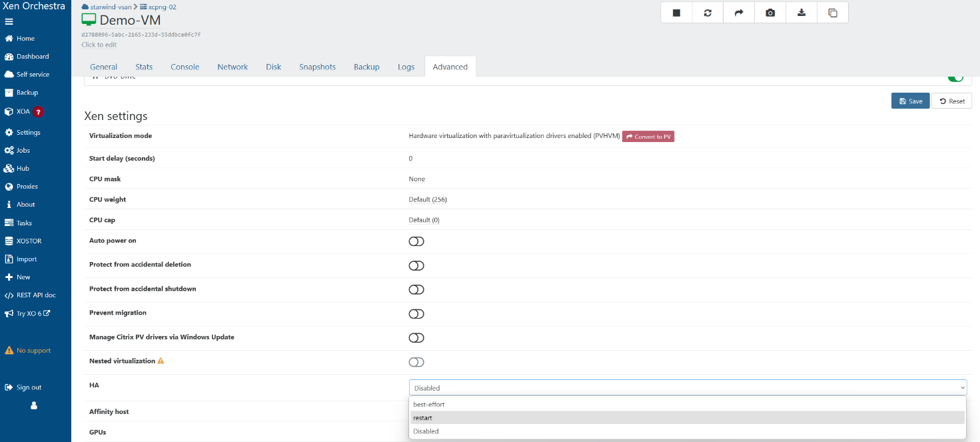Export the VM with download icon
Screen dimensions: 980x442
coord(801,13)
